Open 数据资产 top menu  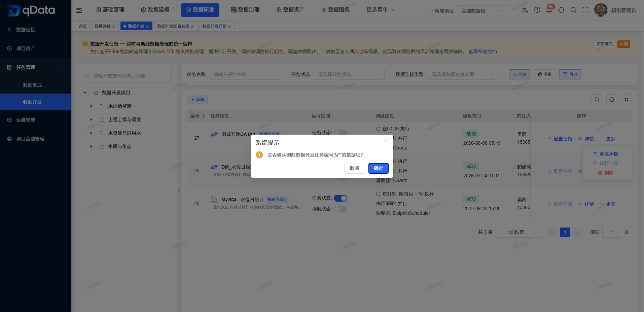pos(290,10)
